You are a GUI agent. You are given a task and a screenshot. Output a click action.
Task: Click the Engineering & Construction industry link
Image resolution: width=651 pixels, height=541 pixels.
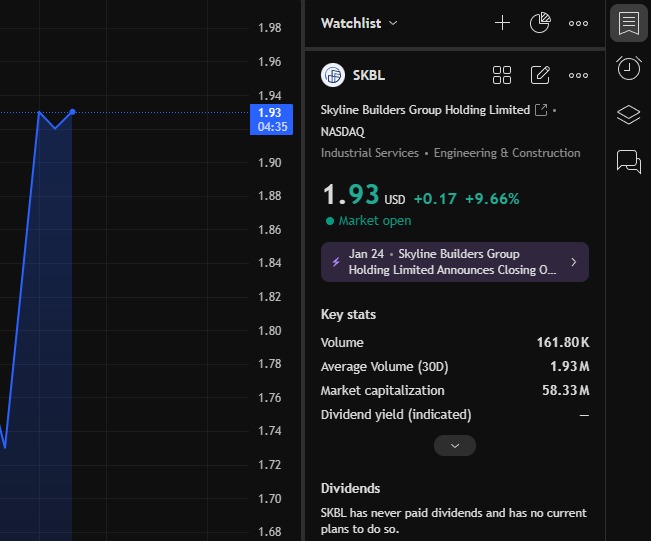point(507,153)
